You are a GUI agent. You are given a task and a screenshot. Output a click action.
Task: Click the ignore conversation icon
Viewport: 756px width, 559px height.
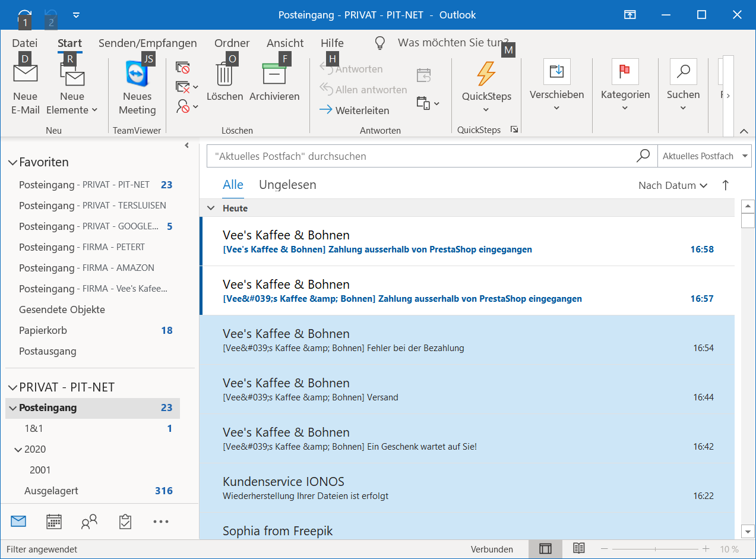pyautogui.click(x=183, y=67)
